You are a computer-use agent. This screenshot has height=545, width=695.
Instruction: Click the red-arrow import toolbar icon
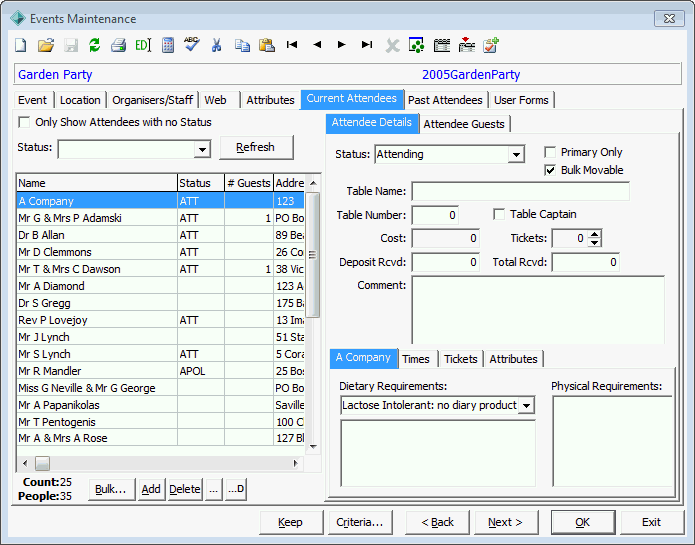tap(466, 45)
